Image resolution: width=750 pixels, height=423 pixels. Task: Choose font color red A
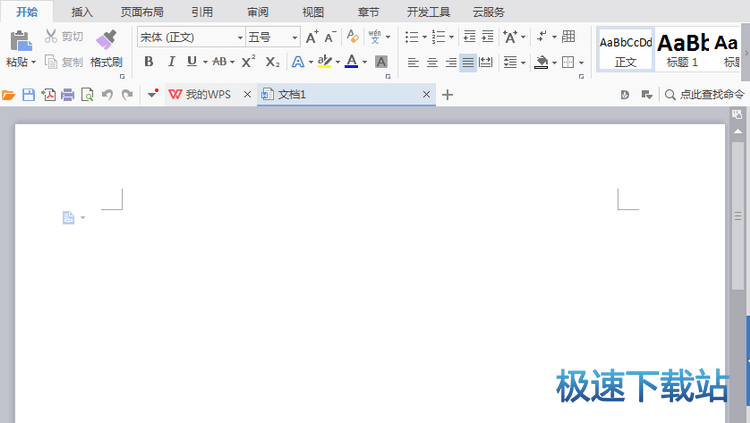point(352,62)
